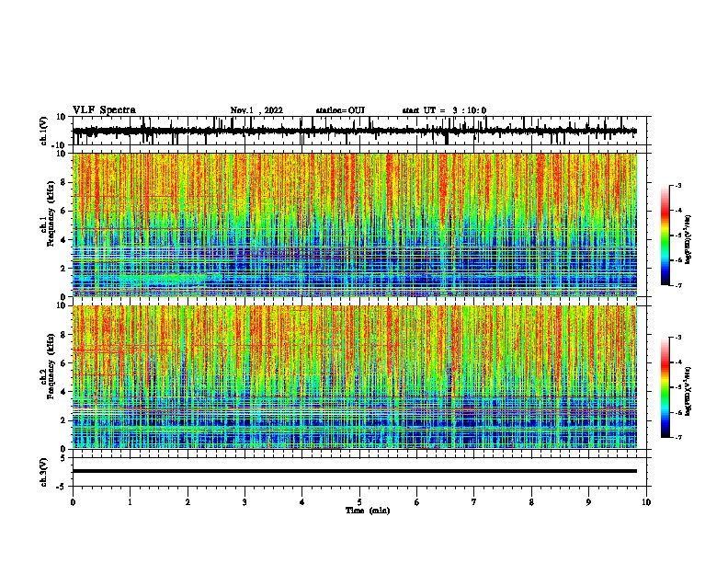This screenshot has width=728, height=563.
Task: Click the ch.1 spectrogram color scale bar
Action: [x=665, y=236]
